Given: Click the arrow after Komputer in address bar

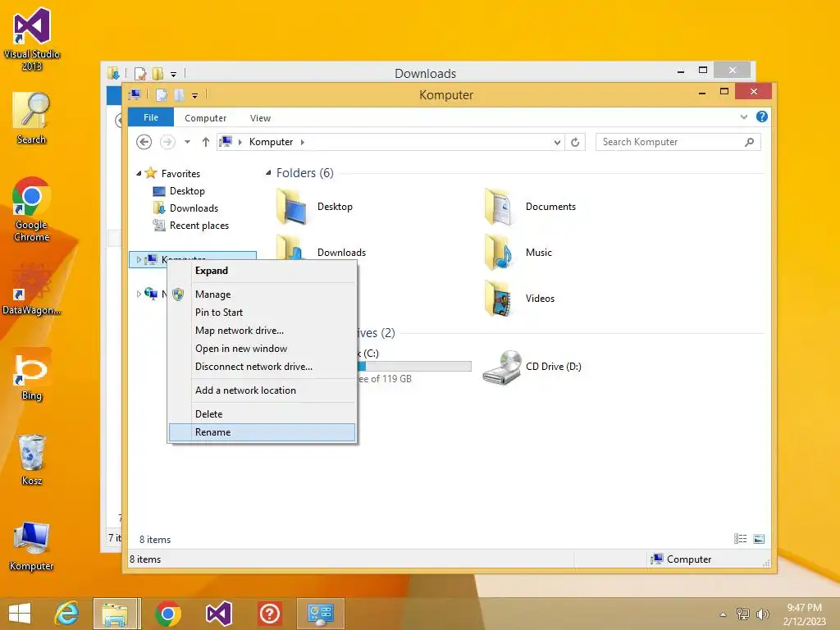Looking at the screenshot, I should point(303,142).
